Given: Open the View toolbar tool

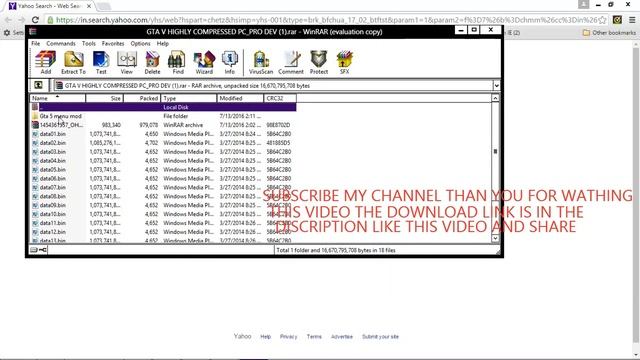Looking at the screenshot, I should click(127, 62).
